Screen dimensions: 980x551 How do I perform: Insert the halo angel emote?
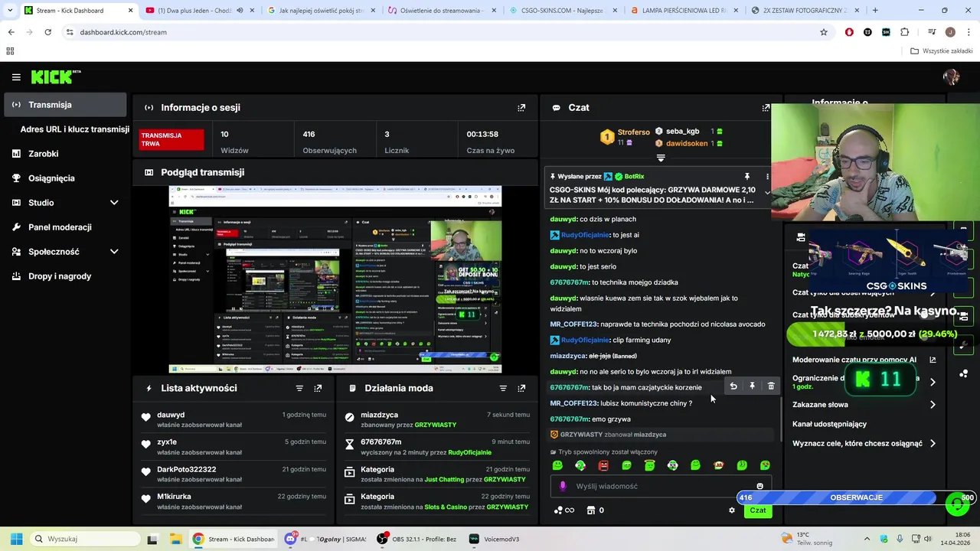pyautogui.click(x=649, y=465)
